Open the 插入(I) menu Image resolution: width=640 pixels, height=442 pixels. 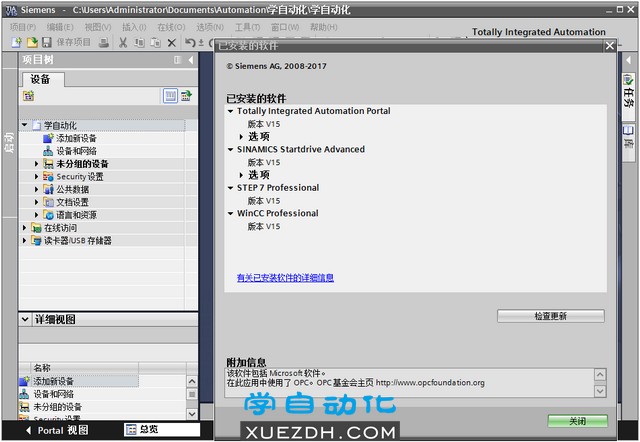click(134, 27)
